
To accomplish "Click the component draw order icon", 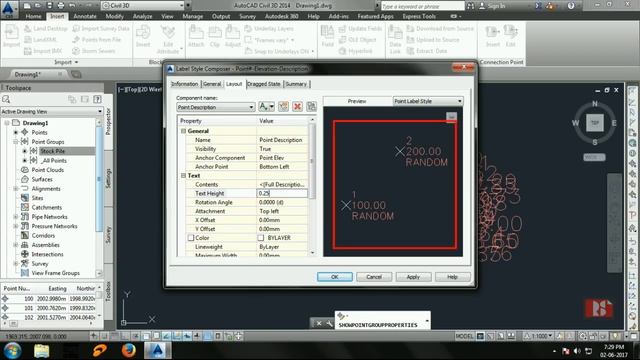I will tap(311, 107).
